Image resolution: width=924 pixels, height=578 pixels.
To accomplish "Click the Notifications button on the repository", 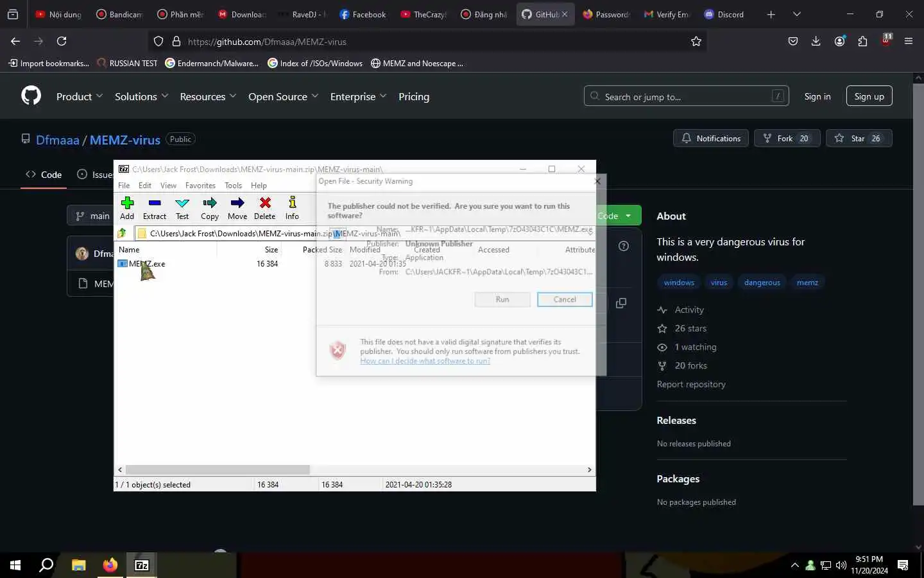I will pos(711,138).
